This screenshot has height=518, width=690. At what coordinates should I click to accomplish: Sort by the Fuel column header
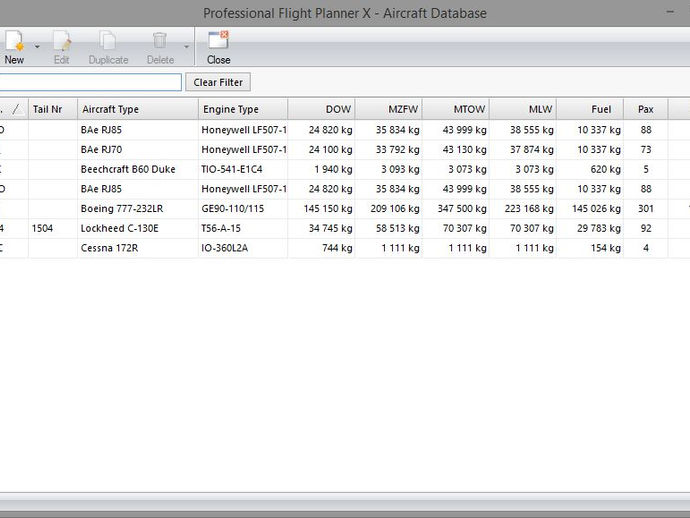[590, 109]
